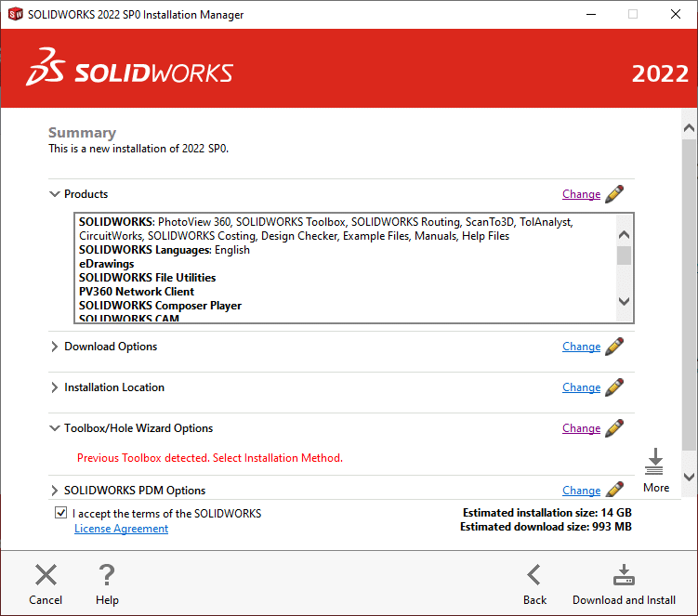This screenshot has height=616, width=698.
Task: Collapse the Toolbox/Hole Wizard Options section
Action: tap(54, 428)
